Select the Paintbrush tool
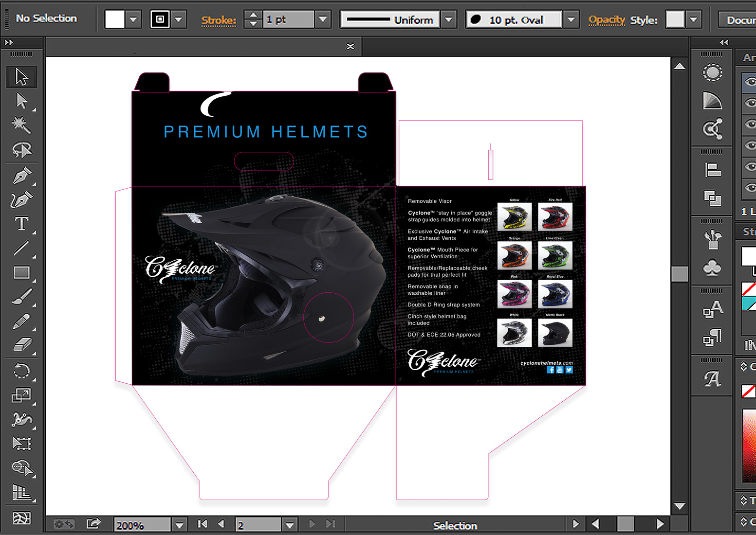 point(21,297)
